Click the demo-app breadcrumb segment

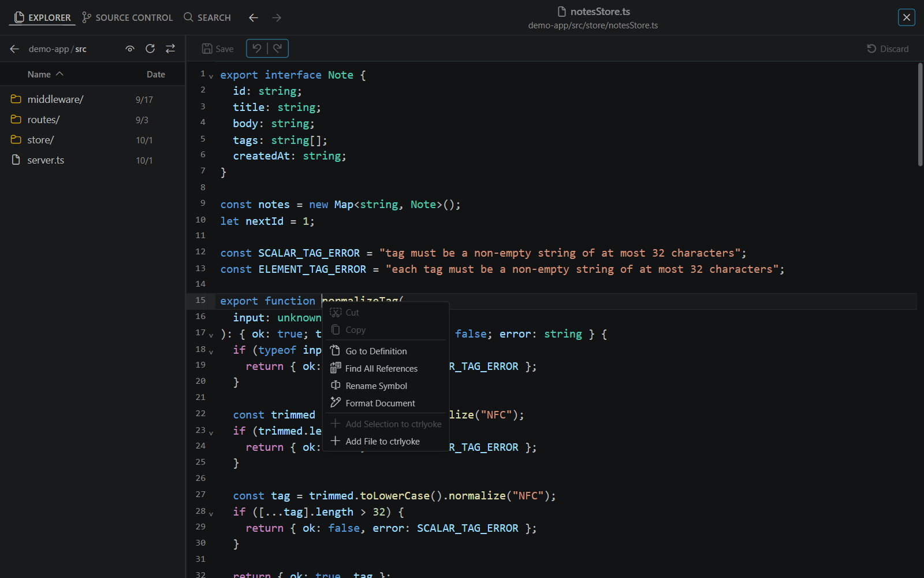[49, 49]
